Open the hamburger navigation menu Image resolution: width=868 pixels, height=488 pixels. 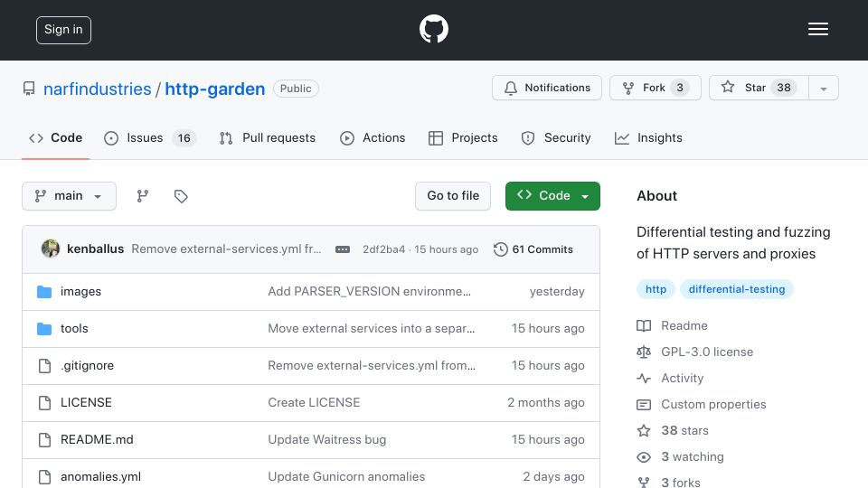click(817, 29)
